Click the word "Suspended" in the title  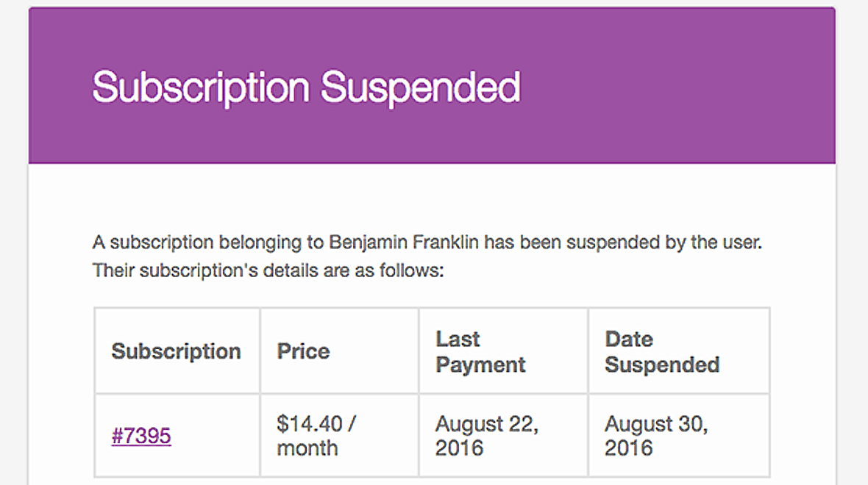421,87
